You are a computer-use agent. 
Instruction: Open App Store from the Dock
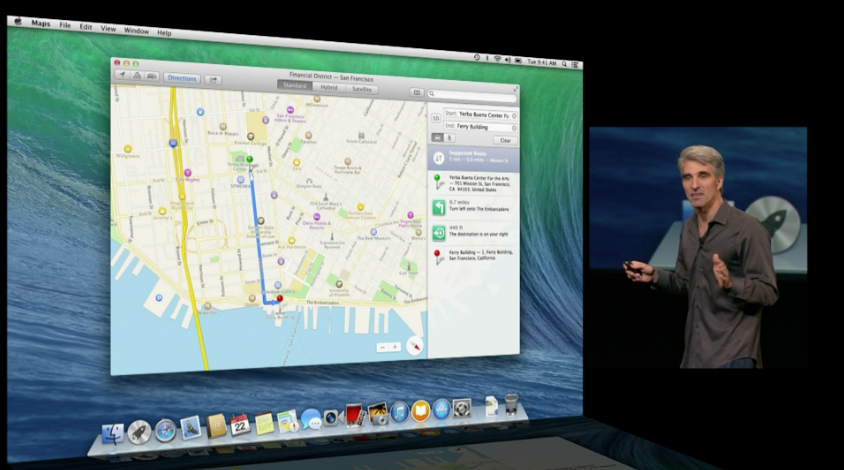[x=441, y=410]
